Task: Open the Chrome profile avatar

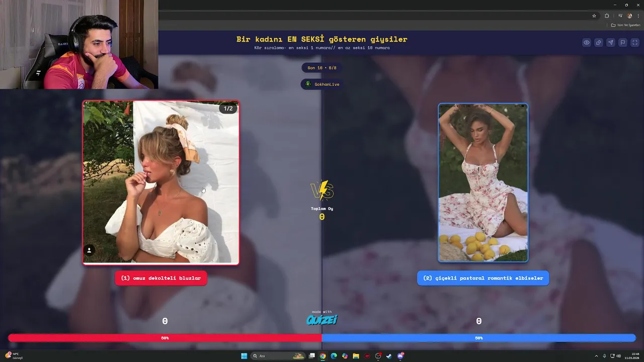Action: (629, 16)
